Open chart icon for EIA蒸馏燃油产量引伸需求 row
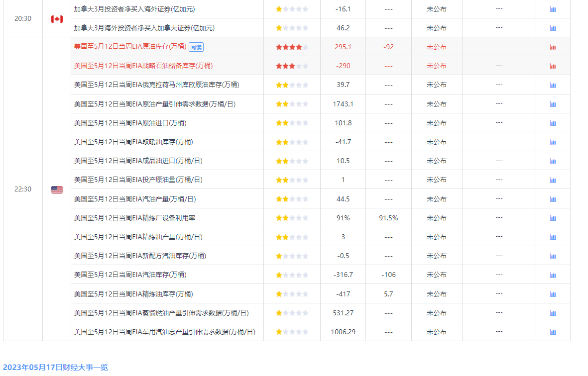The height and width of the screenshot is (376, 588). click(x=553, y=313)
